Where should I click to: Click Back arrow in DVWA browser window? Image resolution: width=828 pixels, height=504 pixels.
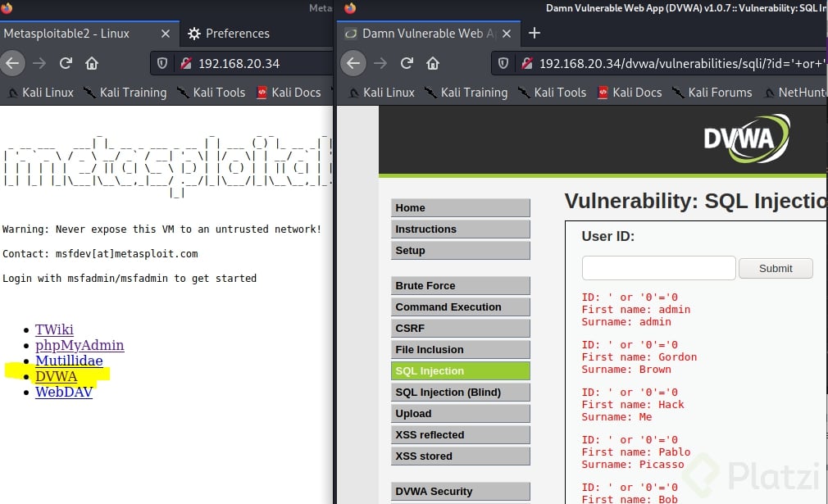[353, 63]
